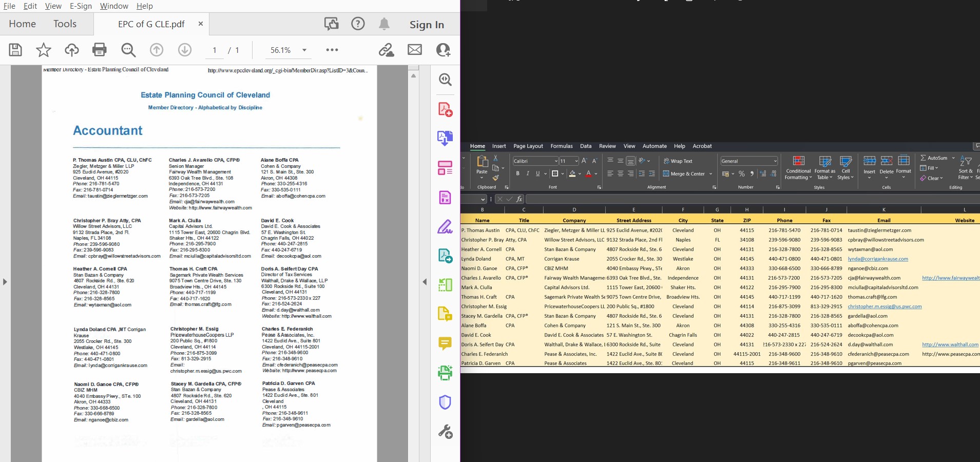Apply Percent Style in Excel Number group
The image size is (980, 462).
pos(741,174)
